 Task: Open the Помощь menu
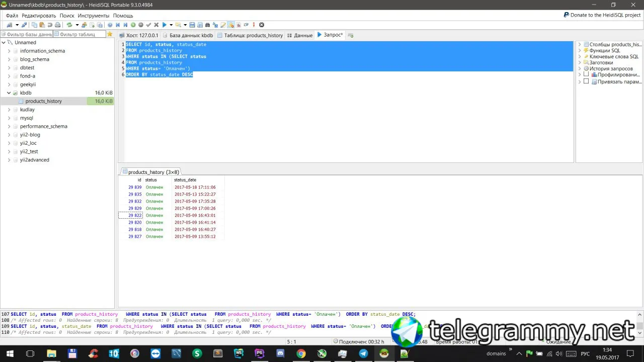123,16
